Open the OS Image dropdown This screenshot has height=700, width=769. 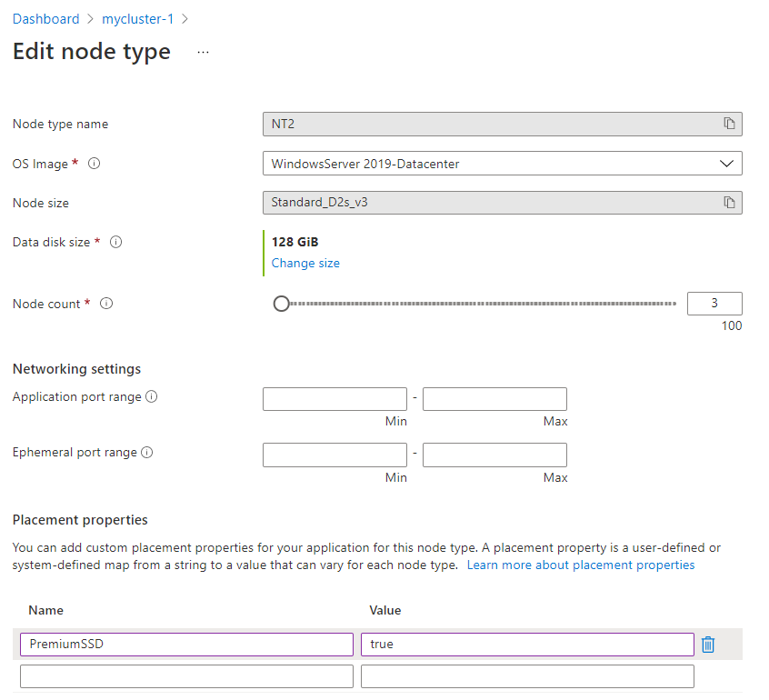pyautogui.click(x=502, y=164)
